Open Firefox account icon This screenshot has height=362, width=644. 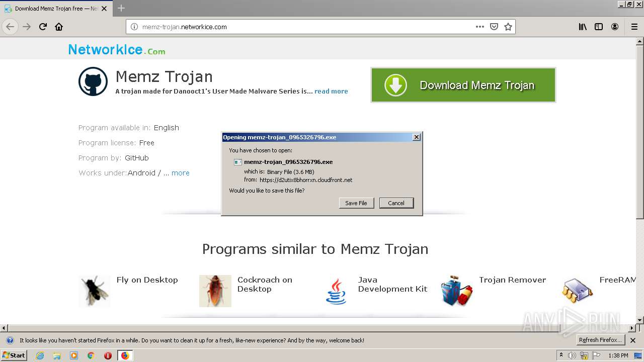point(615,27)
